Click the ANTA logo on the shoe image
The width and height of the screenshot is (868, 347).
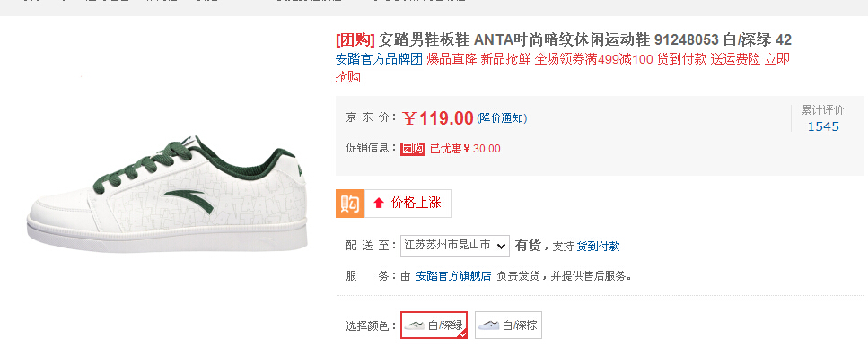(x=188, y=201)
